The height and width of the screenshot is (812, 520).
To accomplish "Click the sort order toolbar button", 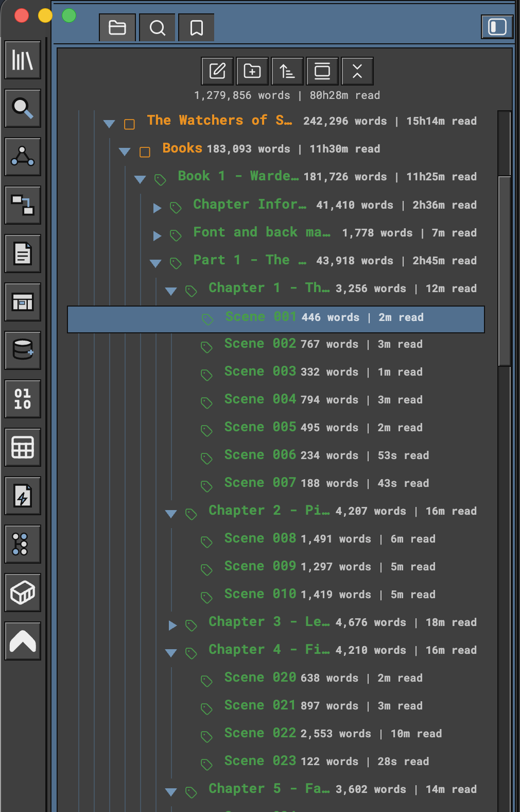I will (x=287, y=71).
